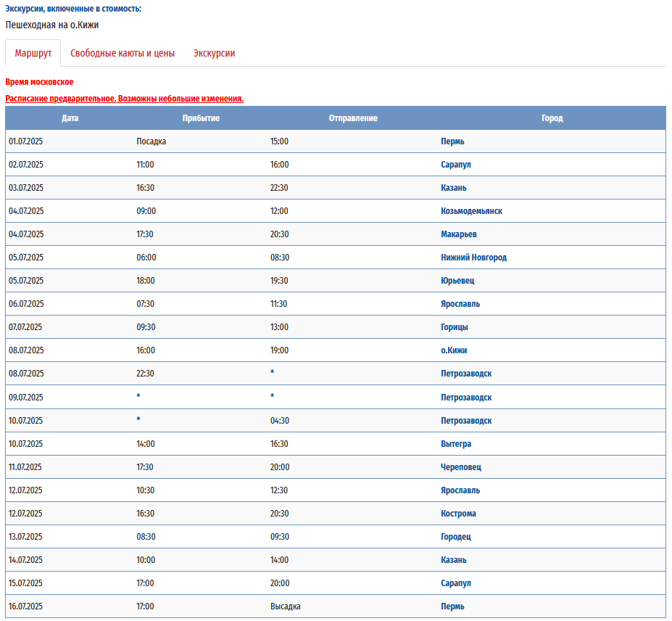This screenshot has height=621, width=672.
Task: Select the date 07.07.2025 cell
Action: (25, 326)
